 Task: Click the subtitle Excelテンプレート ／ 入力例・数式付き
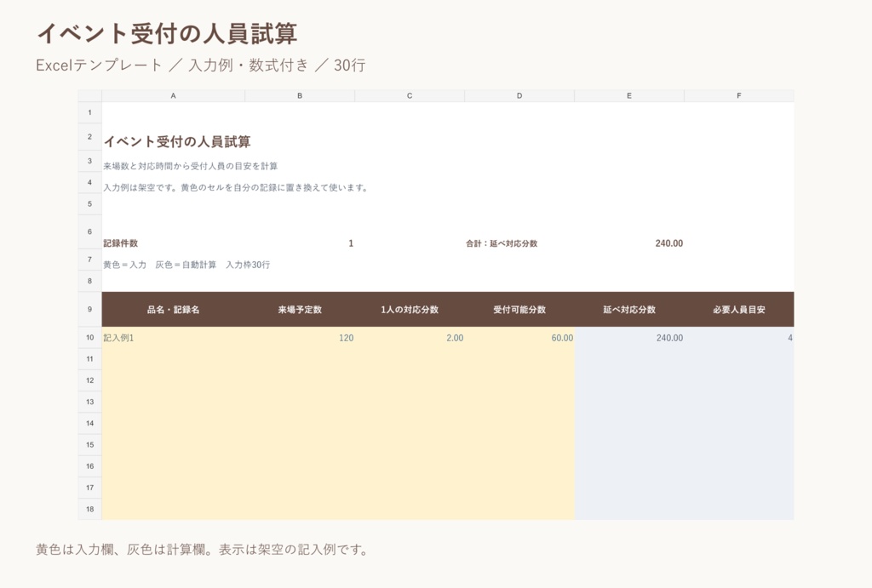200,65
